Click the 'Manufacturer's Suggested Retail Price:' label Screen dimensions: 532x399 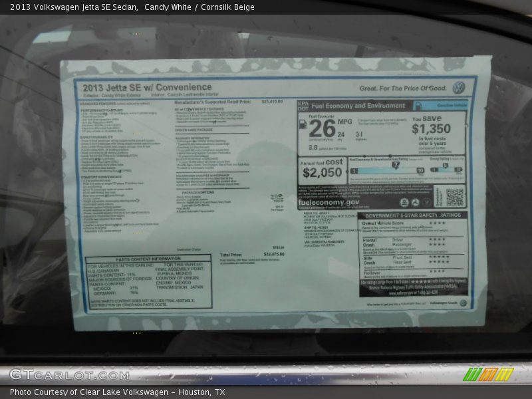[x=213, y=102]
